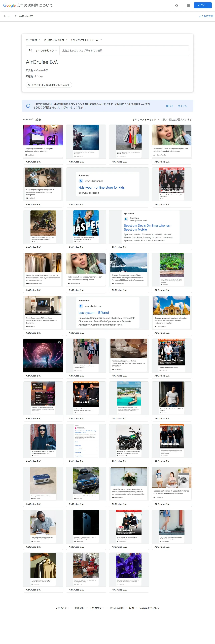This screenshot has width=215, height=644.
Task: Open the MARCOS MION ad card
Action: pyautogui.click(x=172, y=444)
